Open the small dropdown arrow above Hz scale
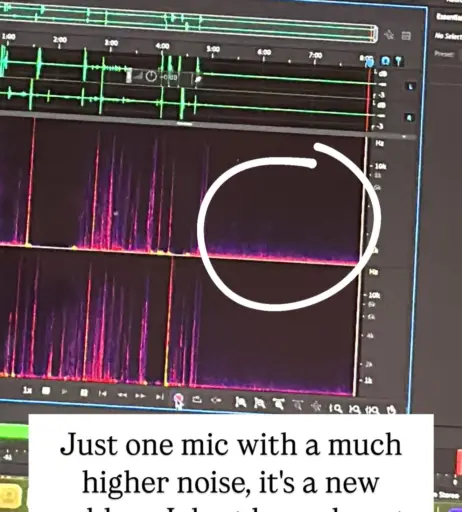This screenshot has height=512, width=462. click(x=404, y=137)
